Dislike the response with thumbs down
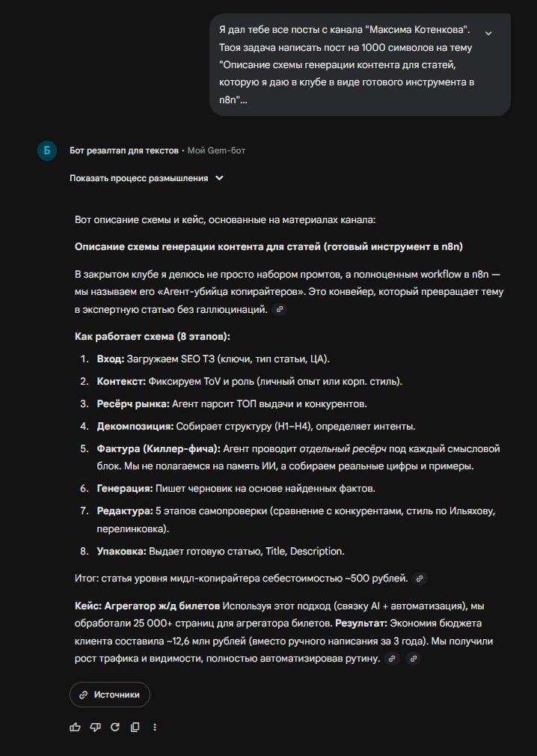Image resolution: width=537 pixels, height=756 pixels. coord(95,727)
